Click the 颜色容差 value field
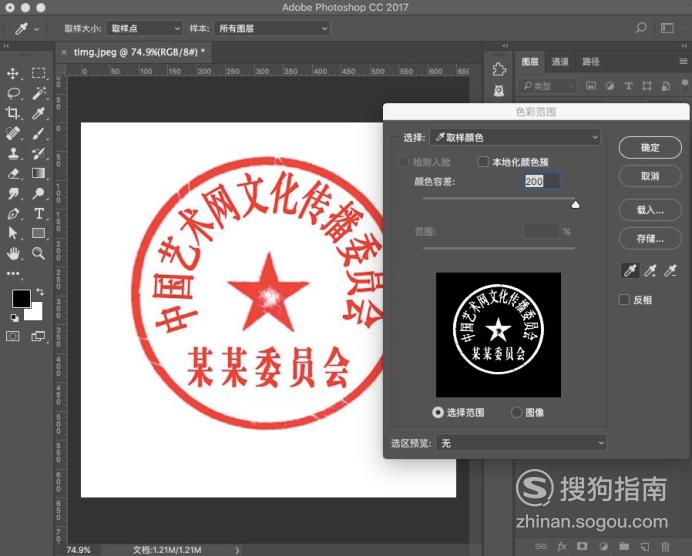692x556 pixels. tap(542, 181)
